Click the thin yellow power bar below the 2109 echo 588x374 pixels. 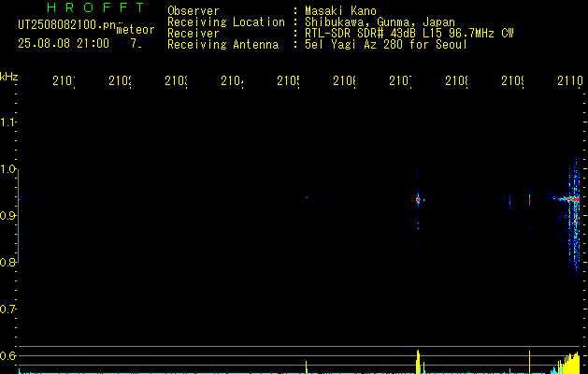pyautogui.click(x=529, y=362)
